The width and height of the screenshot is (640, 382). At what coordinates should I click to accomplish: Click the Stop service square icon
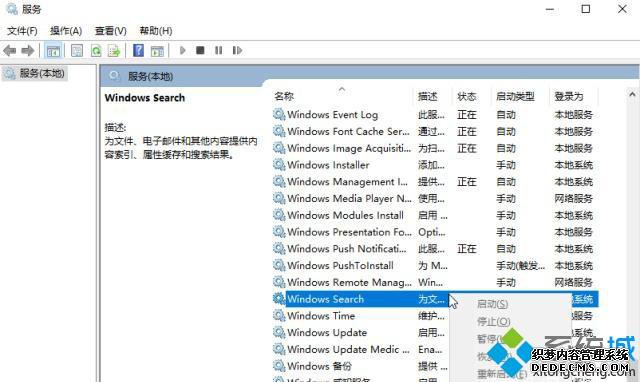click(200, 50)
